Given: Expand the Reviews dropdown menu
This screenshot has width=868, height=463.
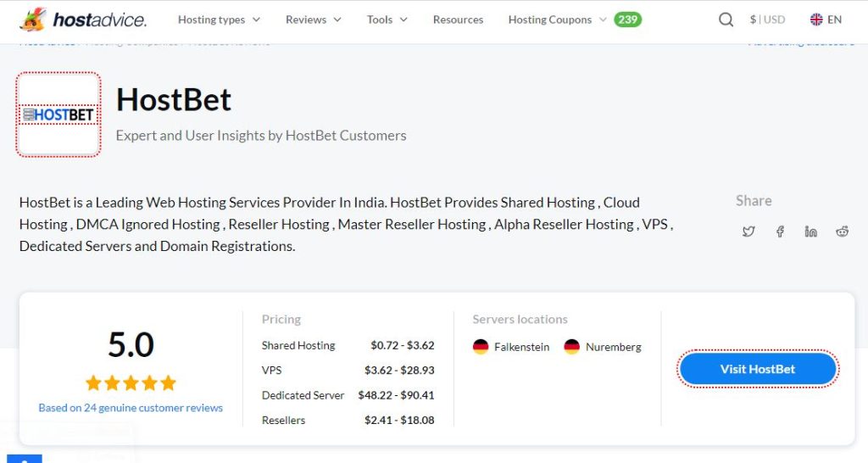Looking at the screenshot, I should (314, 20).
